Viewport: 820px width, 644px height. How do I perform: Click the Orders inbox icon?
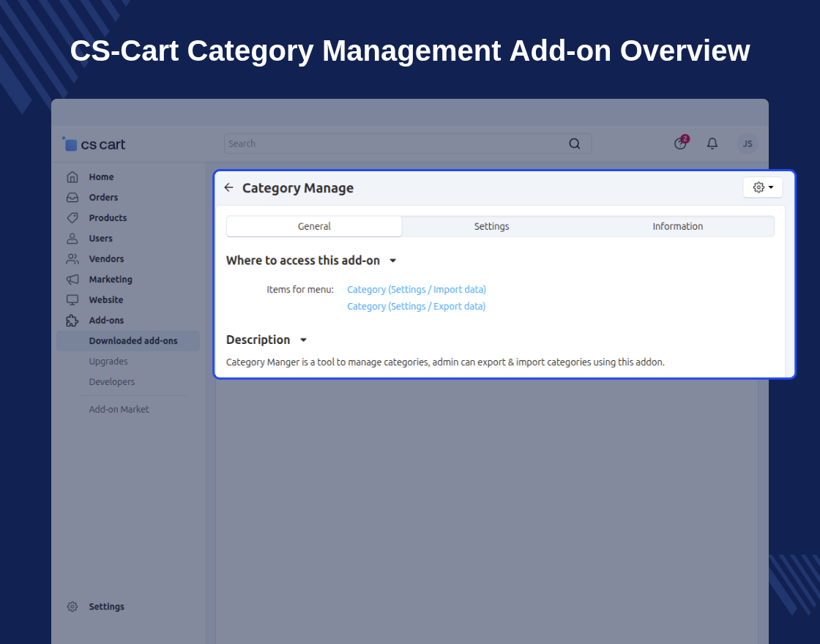[x=72, y=198]
